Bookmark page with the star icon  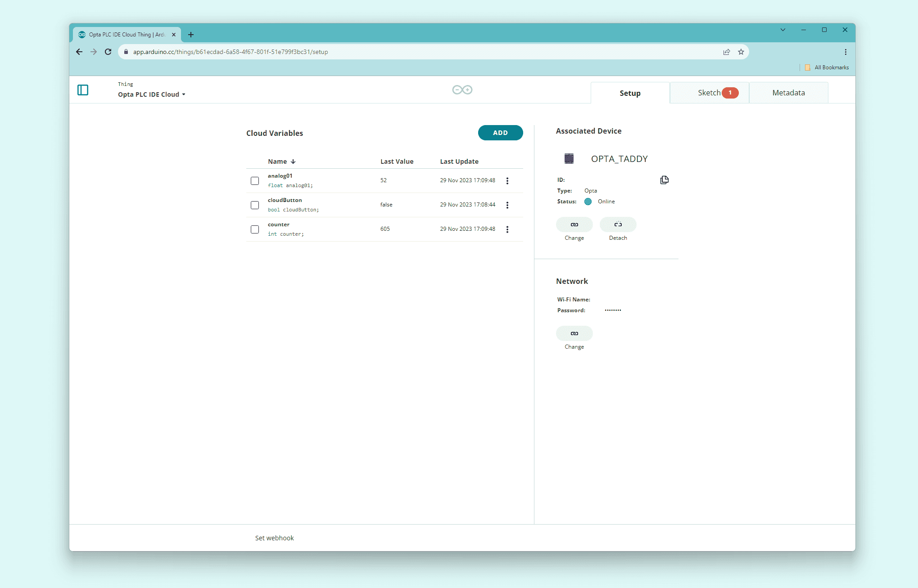(741, 52)
